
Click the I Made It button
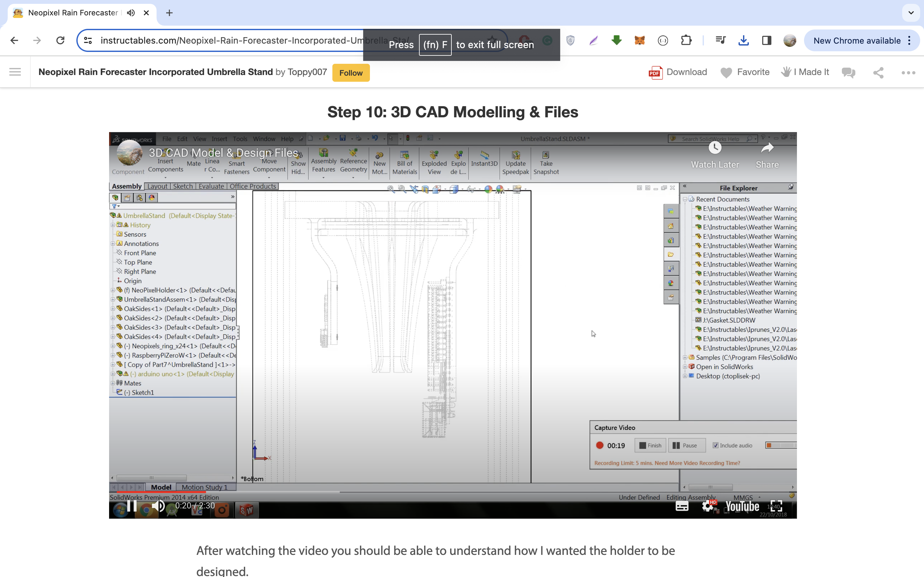pyautogui.click(x=805, y=72)
